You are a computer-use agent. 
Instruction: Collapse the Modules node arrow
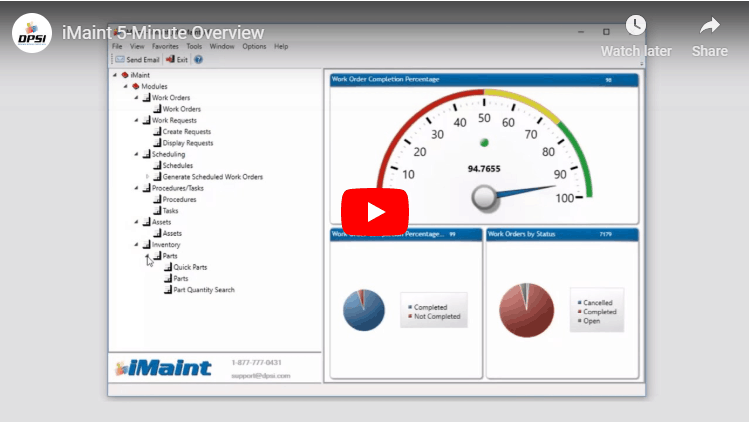pyautogui.click(x=126, y=86)
